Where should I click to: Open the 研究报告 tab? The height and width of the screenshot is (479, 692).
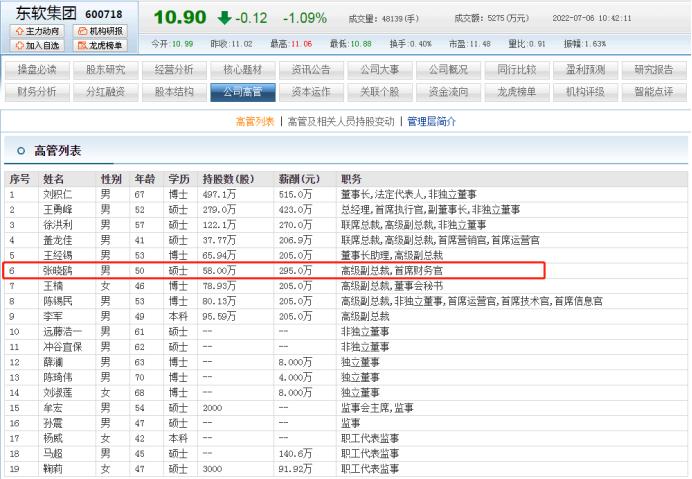pos(654,70)
